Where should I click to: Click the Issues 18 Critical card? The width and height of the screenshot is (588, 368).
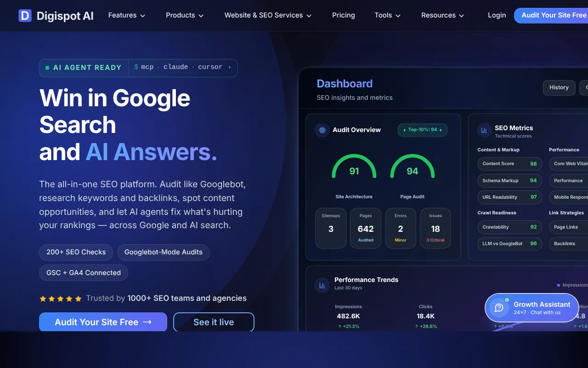coord(435,228)
